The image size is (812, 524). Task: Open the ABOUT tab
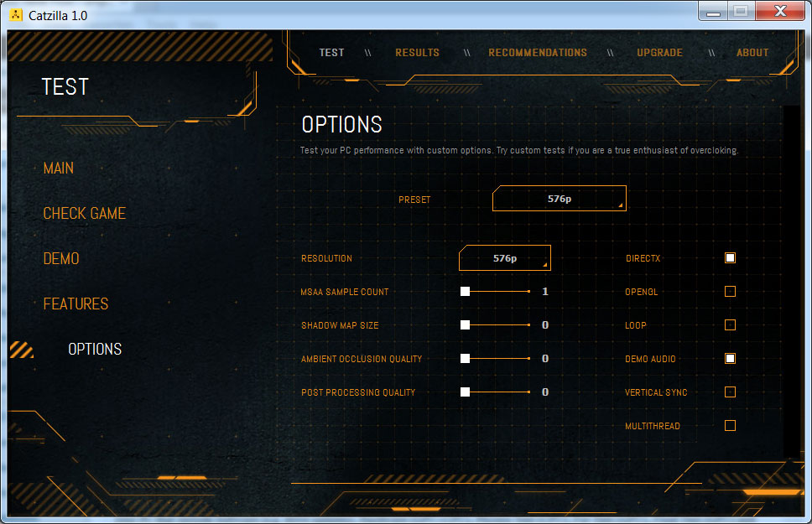[x=752, y=53]
